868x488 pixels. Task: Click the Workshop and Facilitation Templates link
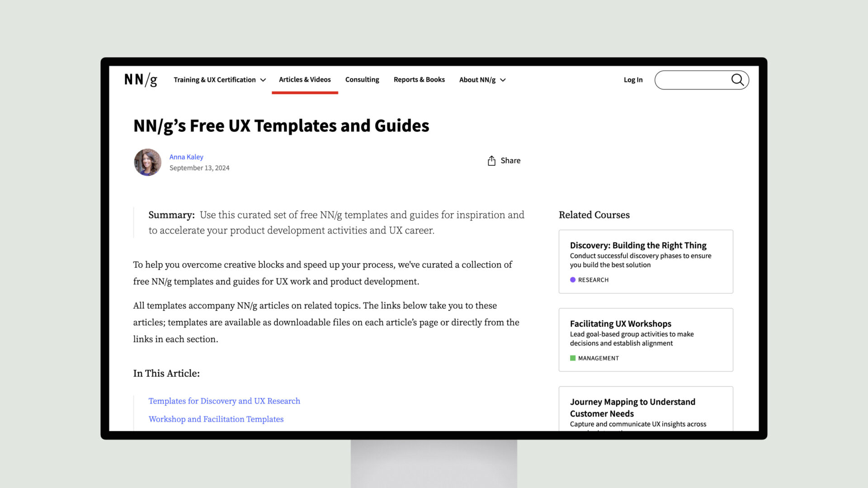(216, 418)
